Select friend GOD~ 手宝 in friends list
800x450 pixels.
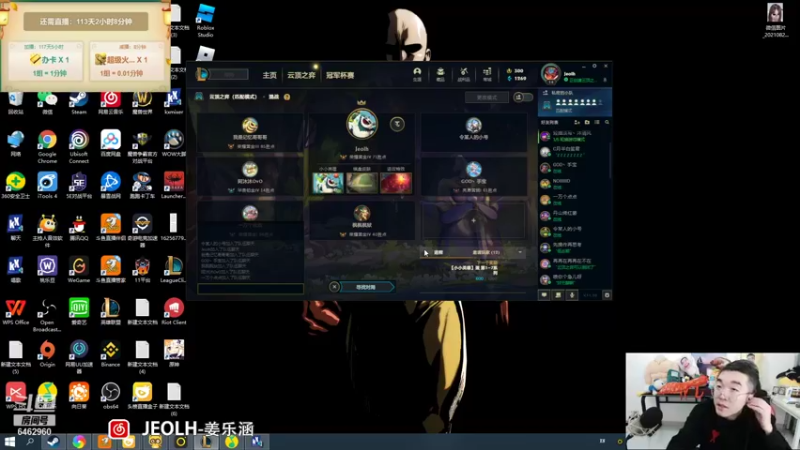pyautogui.click(x=573, y=168)
